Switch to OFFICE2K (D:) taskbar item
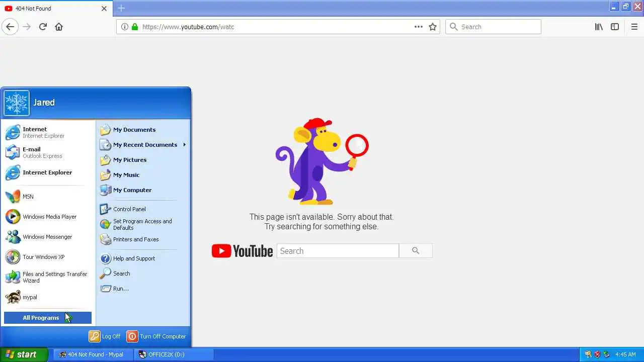Screen dimensions: 644x362 tap(174, 354)
